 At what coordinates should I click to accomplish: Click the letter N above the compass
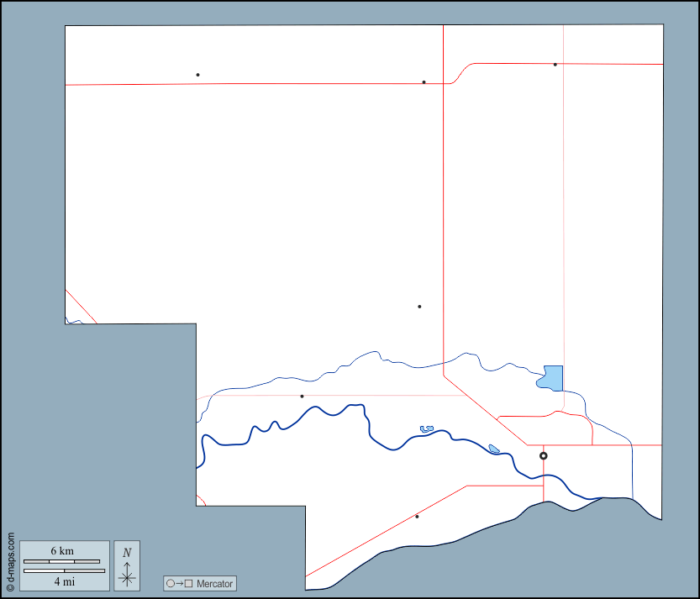127,553
